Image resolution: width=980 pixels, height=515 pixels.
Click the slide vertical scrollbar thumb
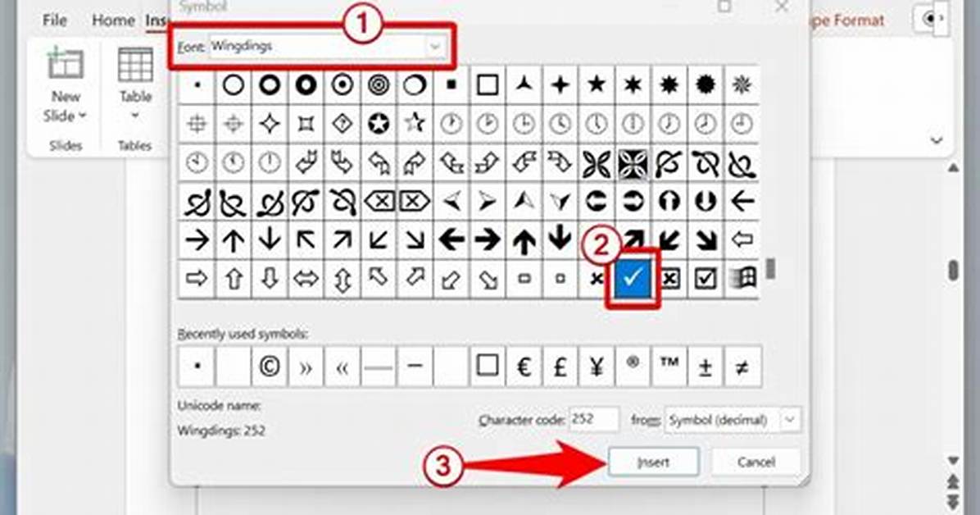click(x=952, y=270)
